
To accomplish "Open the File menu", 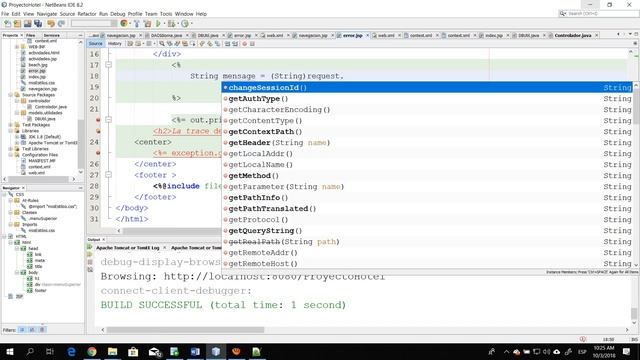I will click(x=5, y=14).
